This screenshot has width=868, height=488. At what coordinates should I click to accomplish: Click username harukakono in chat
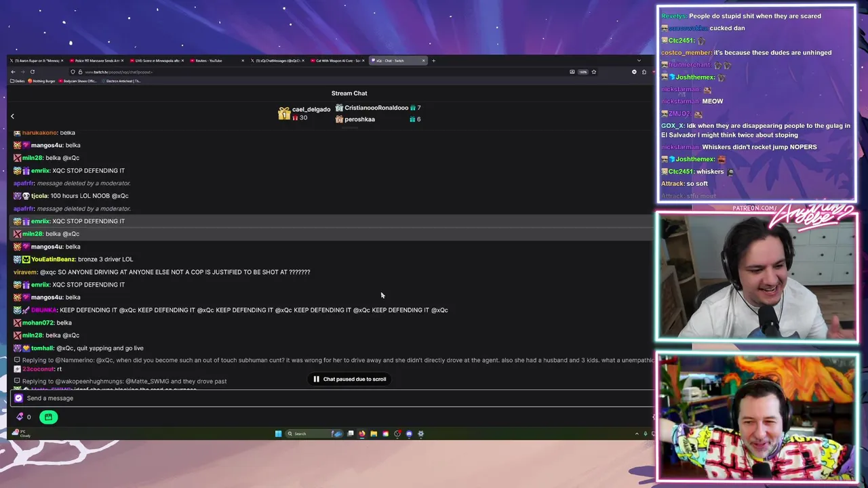pos(40,132)
